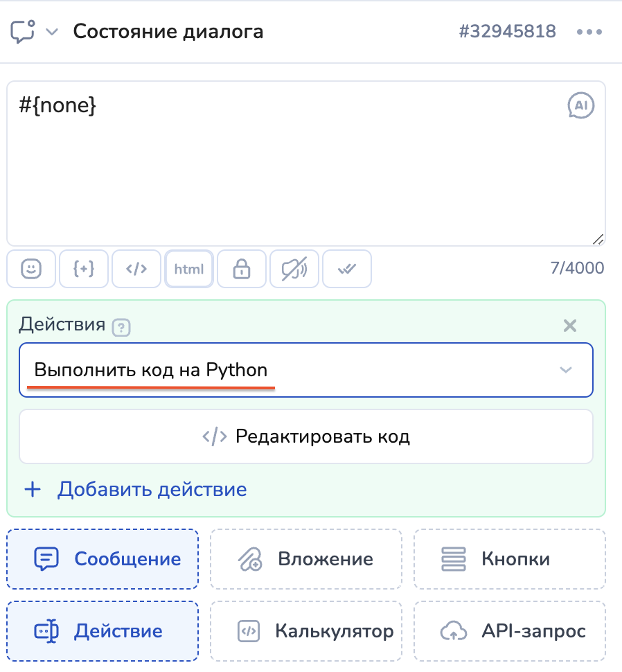Click the code formatting icon in the toolbar
The height and width of the screenshot is (672, 622).
(x=136, y=269)
